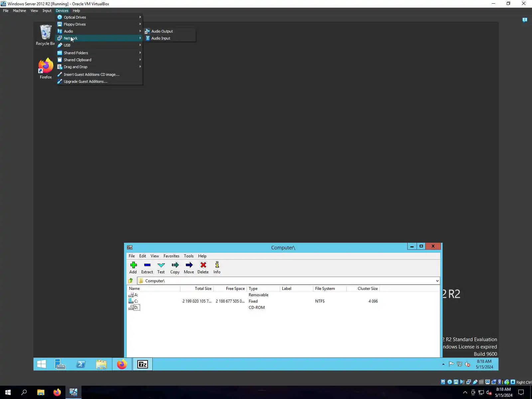The image size is (532, 399).
Task: Open host notification center on taskbar
Action: [x=521, y=393]
